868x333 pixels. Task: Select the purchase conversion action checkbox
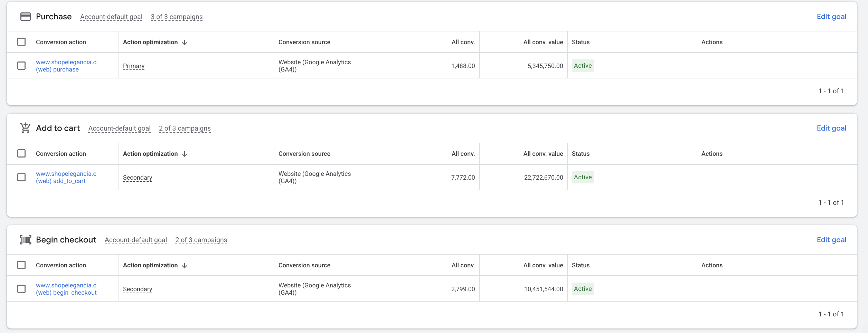(x=21, y=66)
